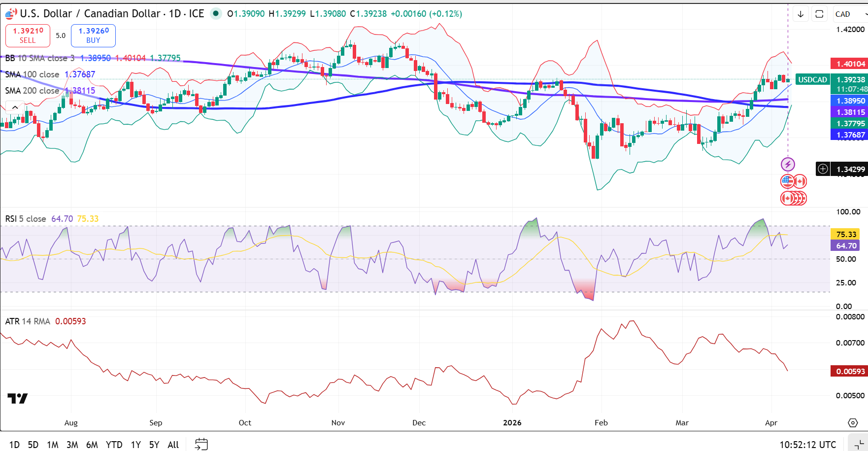Screen dimensions: 868x451
Task: Click the purple lightning bolt event icon
Action: point(788,164)
